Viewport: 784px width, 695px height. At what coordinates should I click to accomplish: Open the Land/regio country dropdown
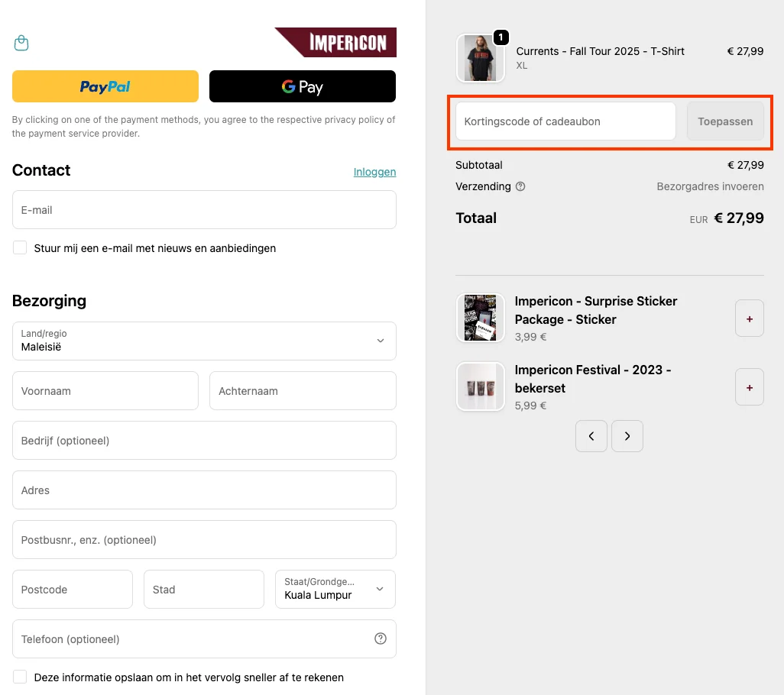coord(204,341)
